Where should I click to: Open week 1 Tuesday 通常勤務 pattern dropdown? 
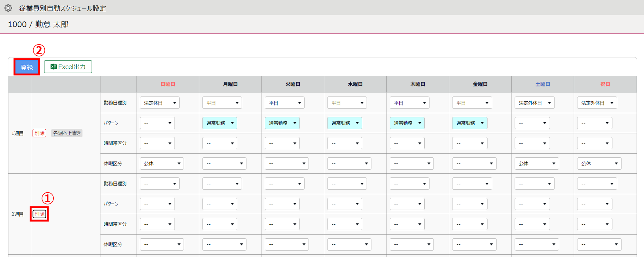(282, 123)
